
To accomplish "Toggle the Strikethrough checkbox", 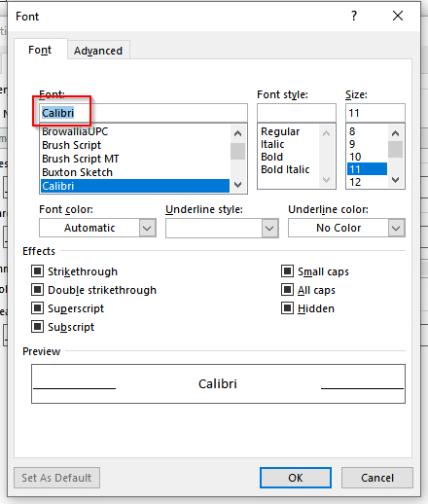I will tap(37, 271).
